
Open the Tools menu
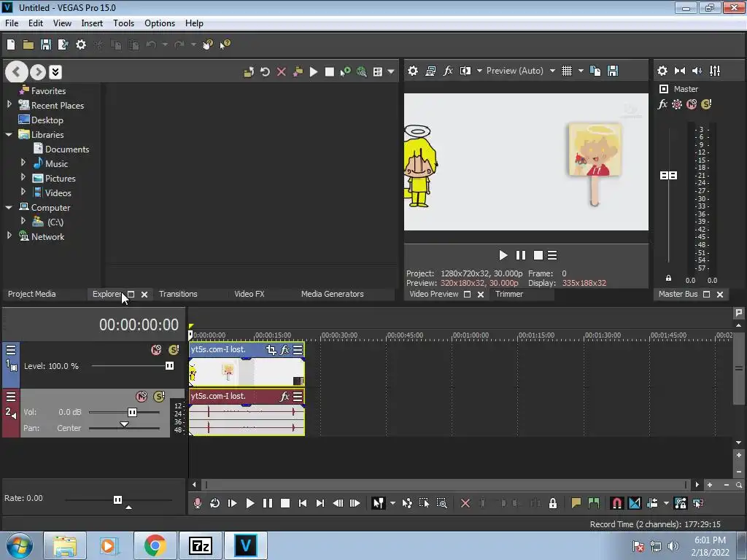click(x=123, y=23)
